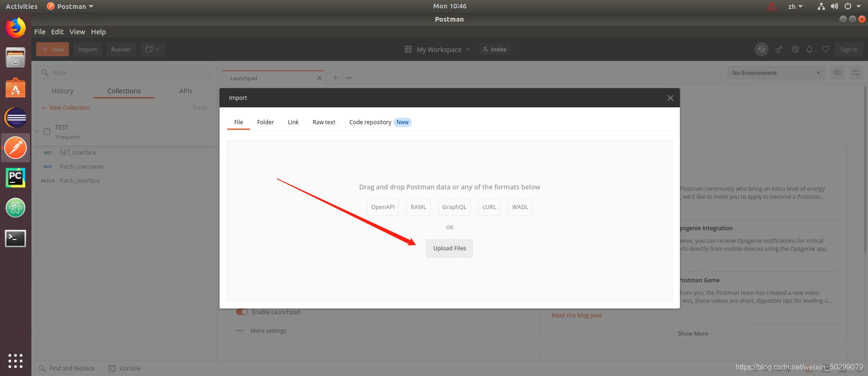Add a new request tab with plus
Viewport: 868px width, 376px height.
point(335,78)
